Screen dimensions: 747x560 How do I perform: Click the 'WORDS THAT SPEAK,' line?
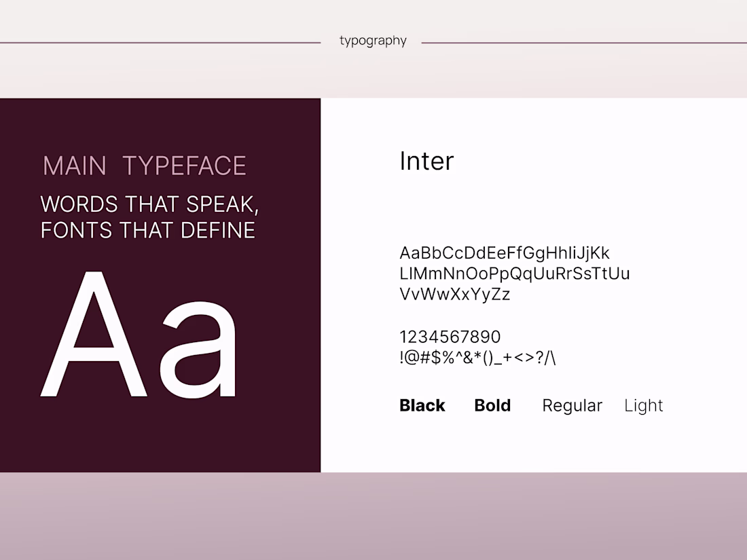(x=149, y=205)
